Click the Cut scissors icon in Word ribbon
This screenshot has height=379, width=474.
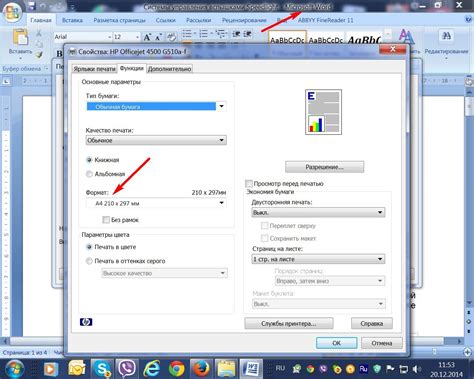point(39,33)
